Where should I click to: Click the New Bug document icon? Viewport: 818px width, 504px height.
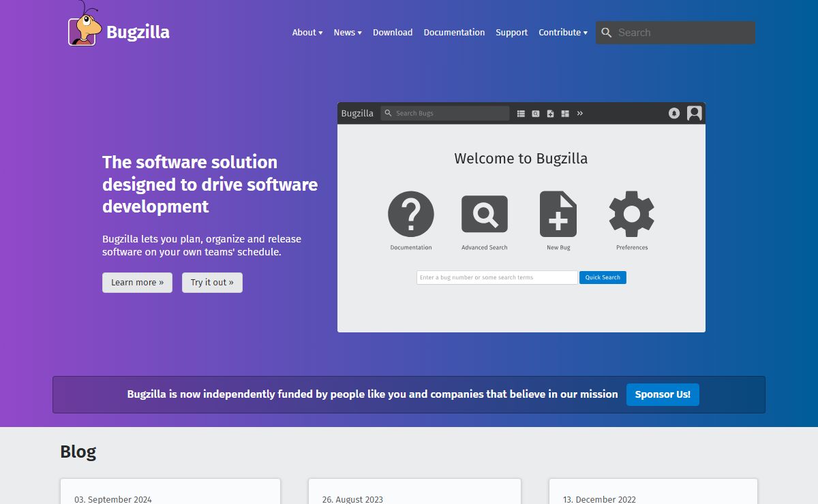[x=558, y=214]
